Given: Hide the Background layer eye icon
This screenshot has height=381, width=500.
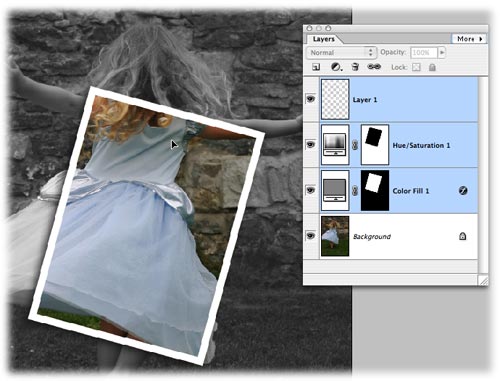Looking at the screenshot, I should 311,236.
